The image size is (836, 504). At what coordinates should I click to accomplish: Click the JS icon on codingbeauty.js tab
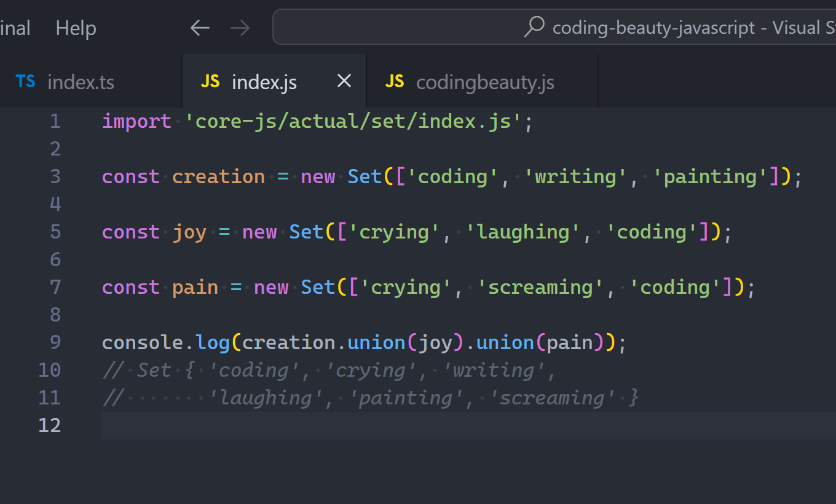point(395,81)
